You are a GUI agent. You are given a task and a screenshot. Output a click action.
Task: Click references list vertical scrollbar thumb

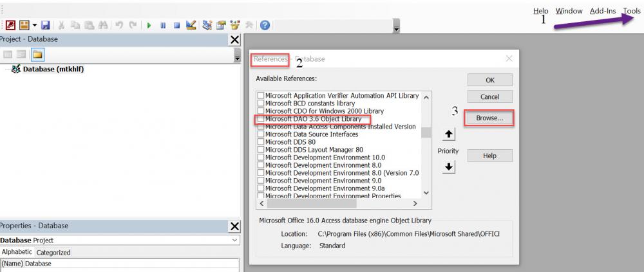[x=426, y=132]
